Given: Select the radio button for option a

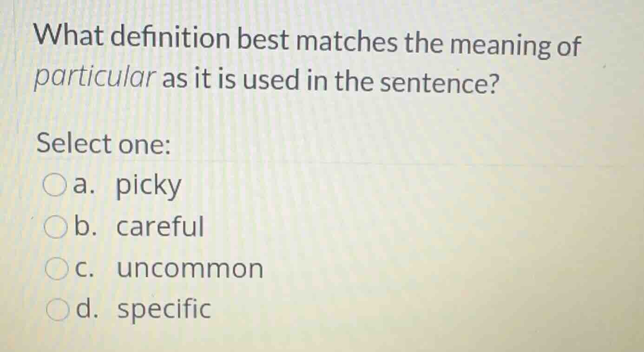Looking at the screenshot, I should click(x=56, y=185).
